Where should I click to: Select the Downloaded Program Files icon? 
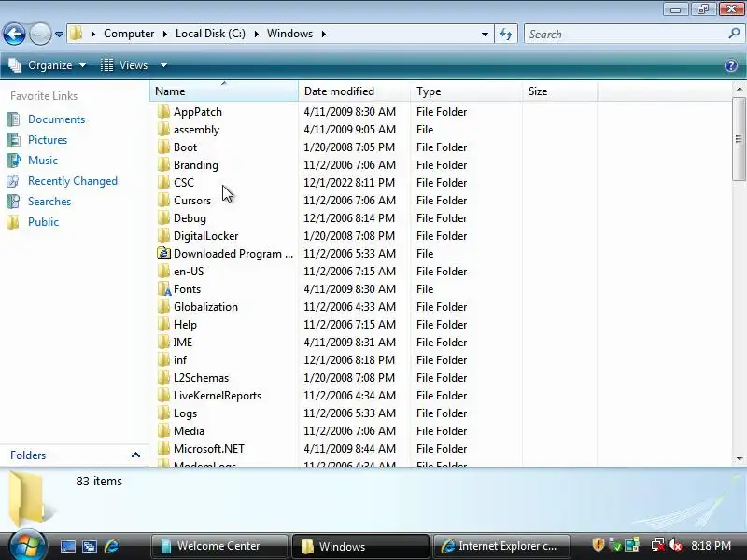click(163, 253)
